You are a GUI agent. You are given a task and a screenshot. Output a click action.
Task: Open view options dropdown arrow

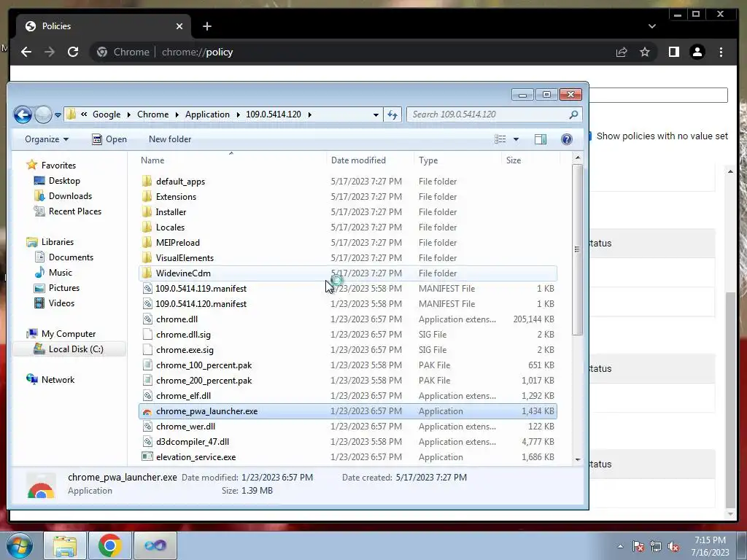(x=516, y=139)
